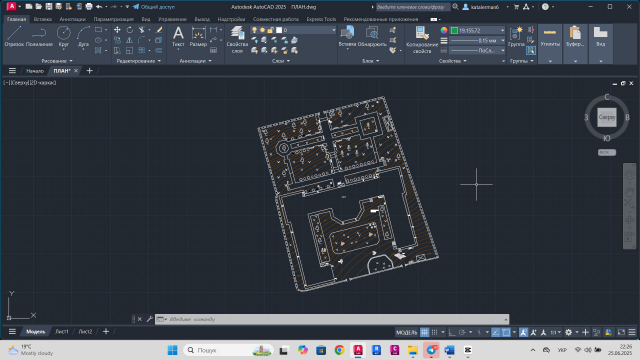The image size is (640, 360).
Task: Click the Table icon in Annotation panel
Action: pos(213,50)
